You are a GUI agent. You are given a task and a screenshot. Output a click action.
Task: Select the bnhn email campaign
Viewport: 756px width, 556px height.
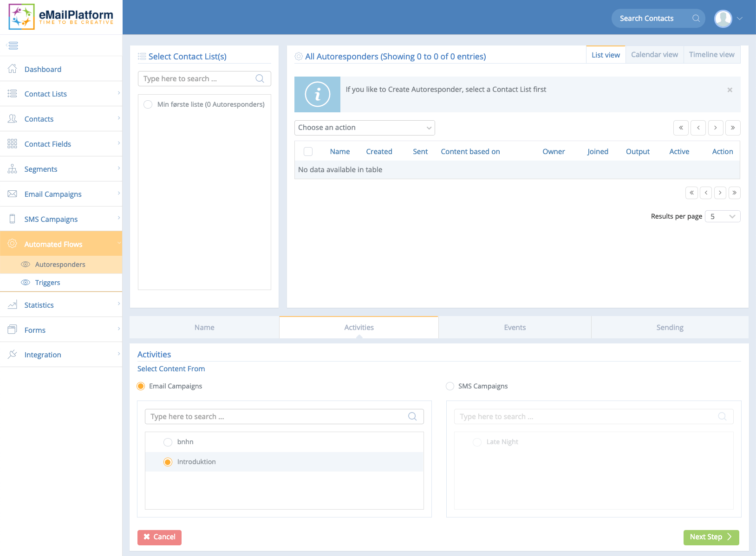168,442
